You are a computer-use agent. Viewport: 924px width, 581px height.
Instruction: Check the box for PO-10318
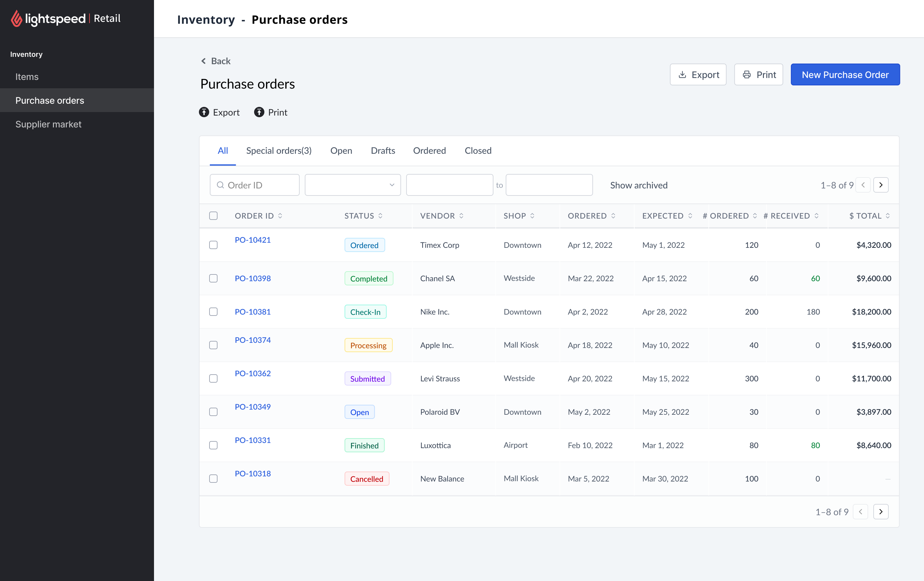213,479
